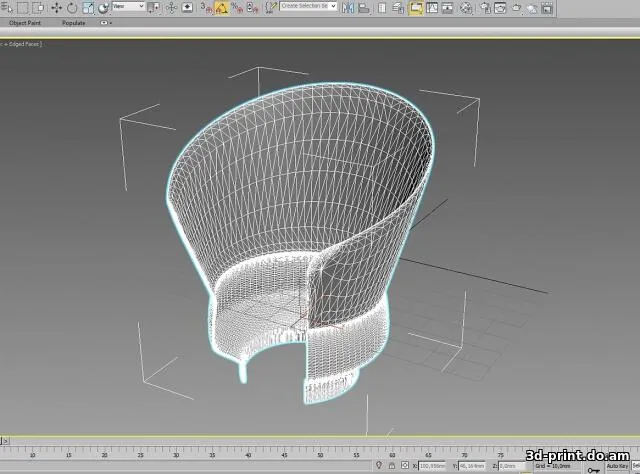Switch to the Object Paint tab
640x474 pixels.
point(26,22)
